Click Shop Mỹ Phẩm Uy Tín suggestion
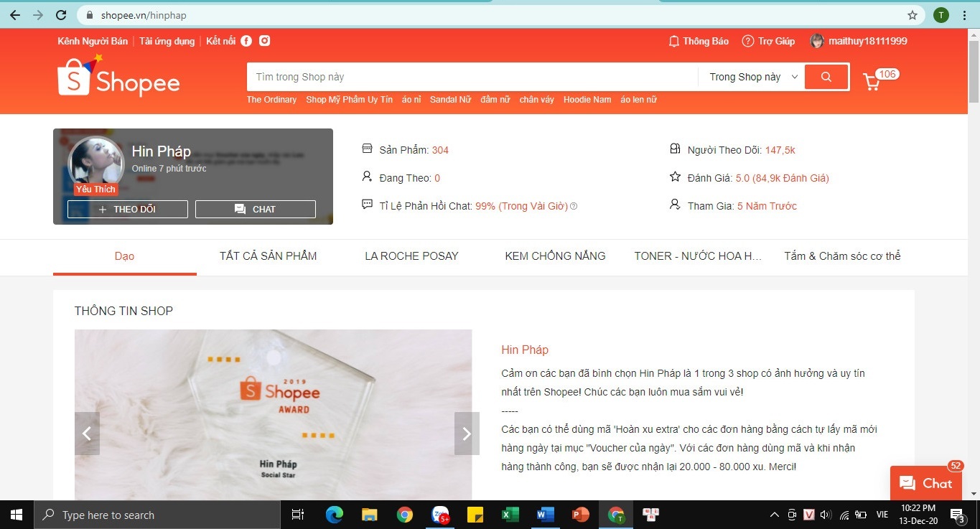 (350, 100)
